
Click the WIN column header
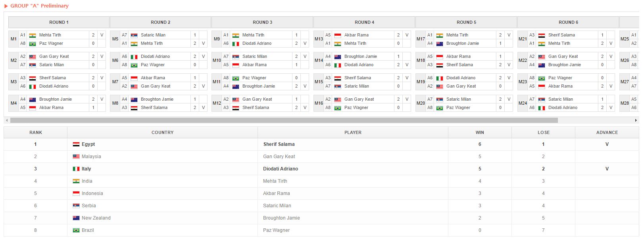click(x=480, y=132)
